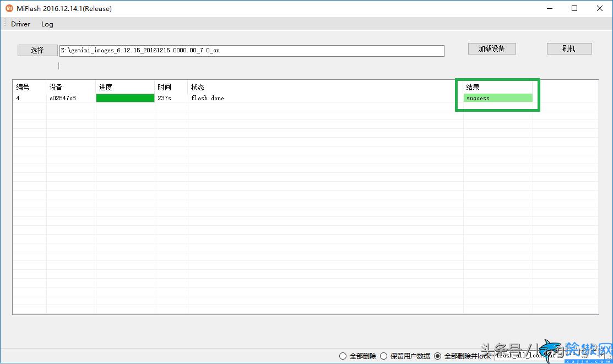Open the Log menu

pyautogui.click(x=47, y=24)
